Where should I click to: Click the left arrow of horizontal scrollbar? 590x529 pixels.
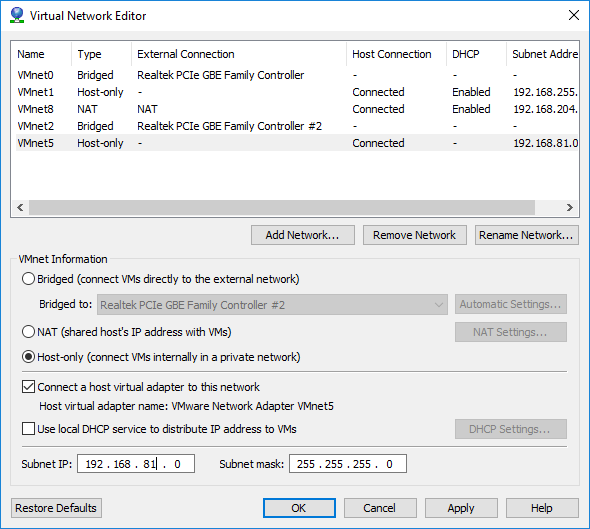tap(20, 207)
